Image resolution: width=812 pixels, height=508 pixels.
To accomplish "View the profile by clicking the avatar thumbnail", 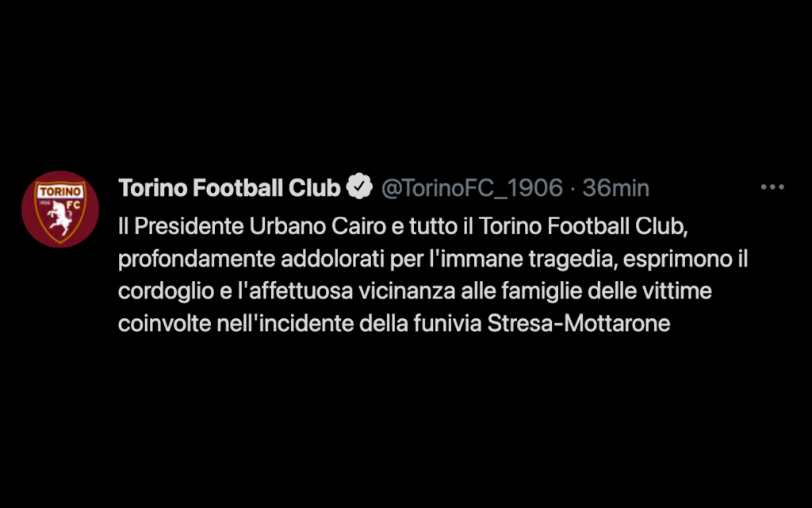I will point(60,208).
